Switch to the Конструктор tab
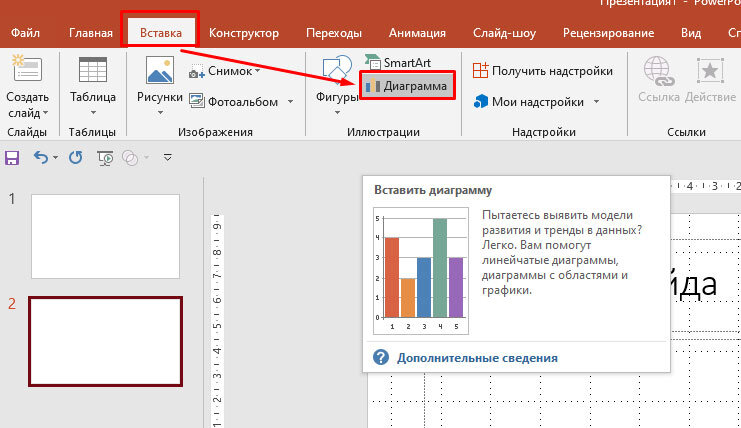The width and height of the screenshot is (741, 428). (244, 33)
